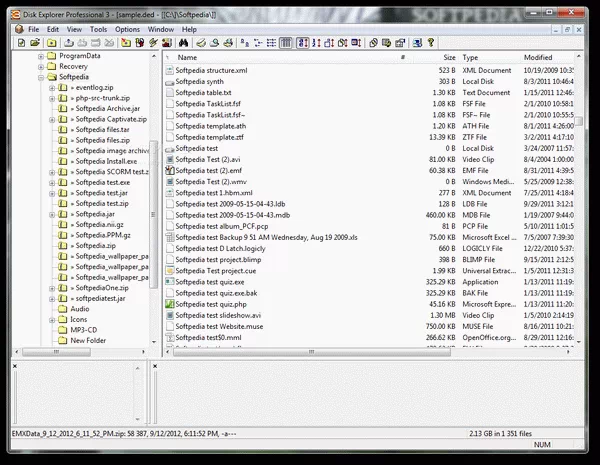Sort by the Size column header
The width and height of the screenshot is (600, 465).
[436, 57]
